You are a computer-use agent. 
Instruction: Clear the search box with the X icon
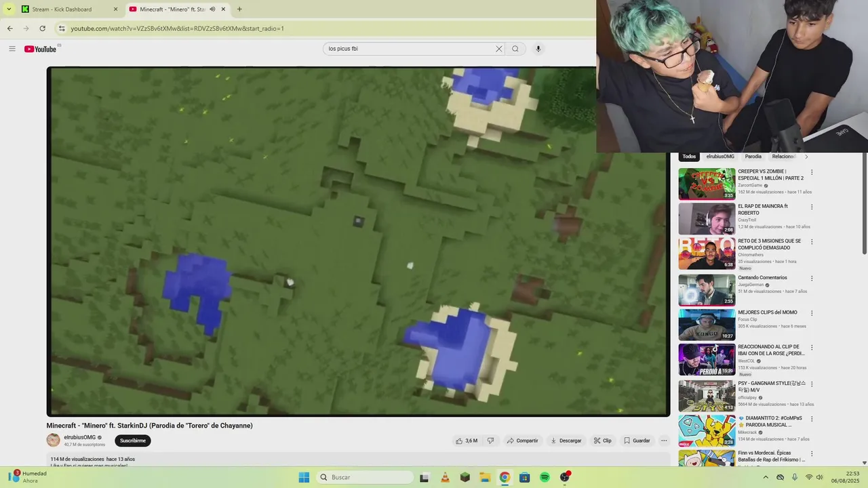pyautogui.click(x=499, y=49)
